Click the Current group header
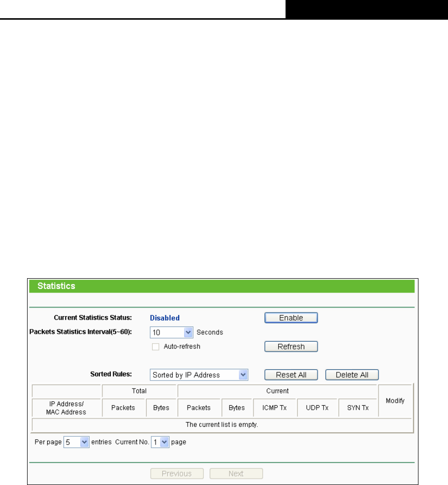This screenshot has height=485, width=448. pos(277,391)
